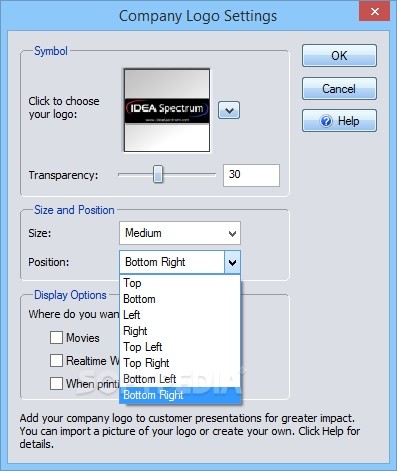The width and height of the screenshot is (397, 471).
Task: Close the Company Logo Settings window
Action: [374, 12]
